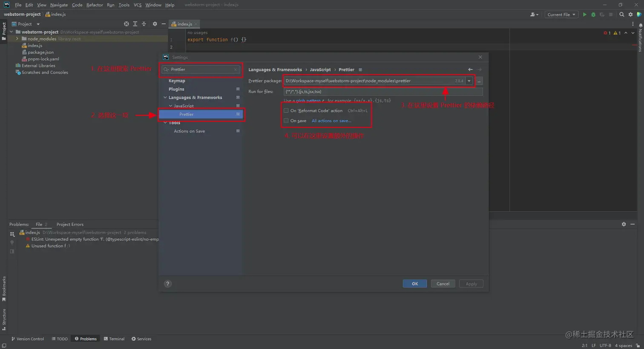This screenshot has width=644, height=349.
Task: Click the Prettier search input in Settings
Action: pos(201,69)
